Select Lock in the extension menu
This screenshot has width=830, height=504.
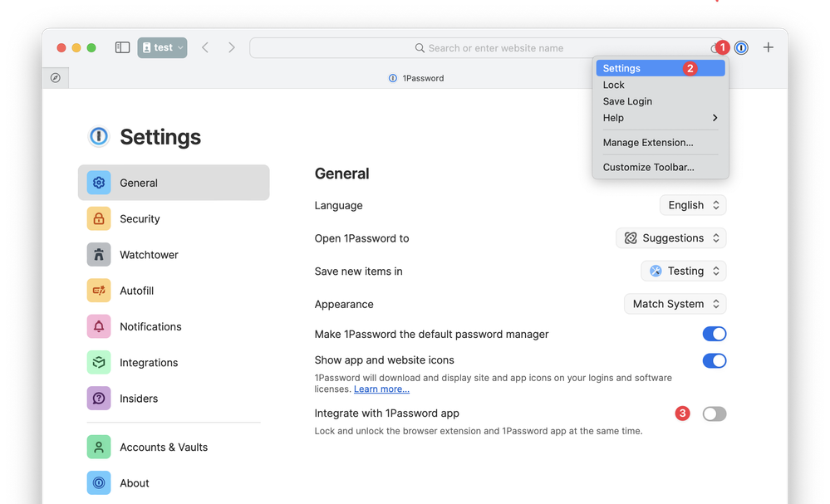(614, 85)
